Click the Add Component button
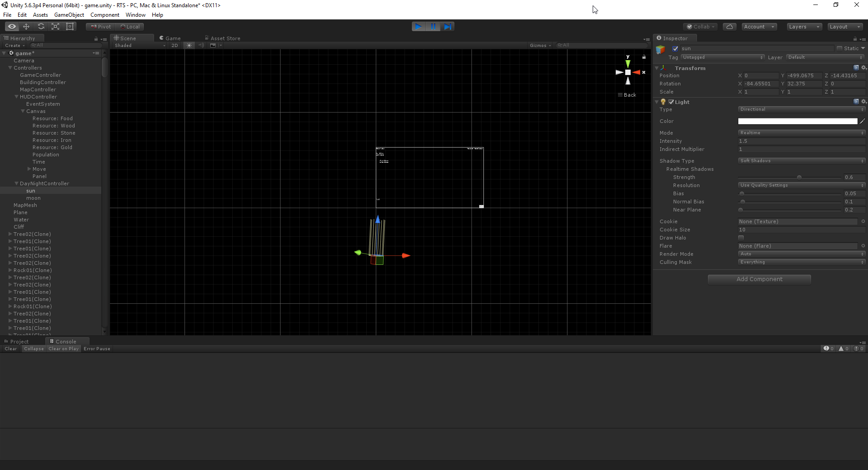The image size is (868, 470). pyautogui.click(x=759, y=279)
